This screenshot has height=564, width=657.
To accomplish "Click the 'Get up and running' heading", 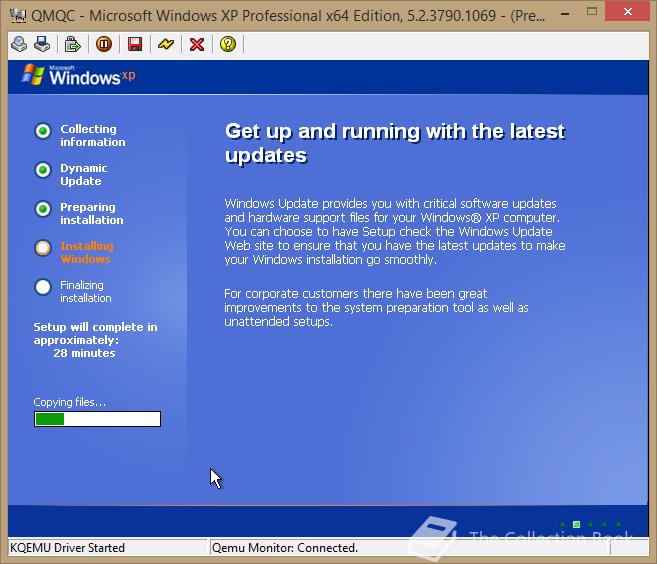I will [395, 143].
